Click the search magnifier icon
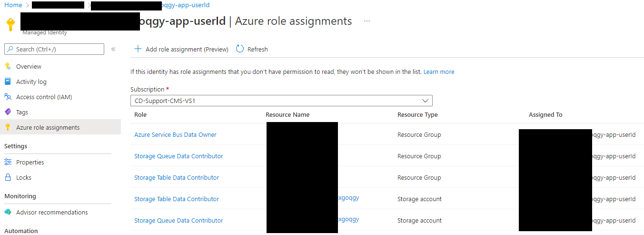 (10, 49)
